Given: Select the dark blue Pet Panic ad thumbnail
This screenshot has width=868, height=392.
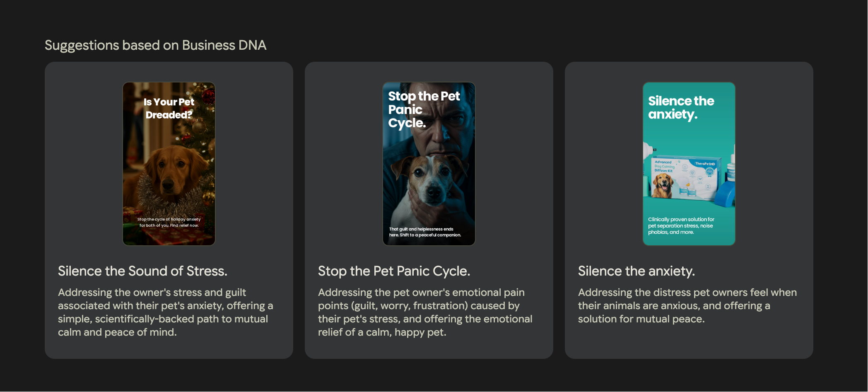Looking at the screenshot, I should coord(429,164).
